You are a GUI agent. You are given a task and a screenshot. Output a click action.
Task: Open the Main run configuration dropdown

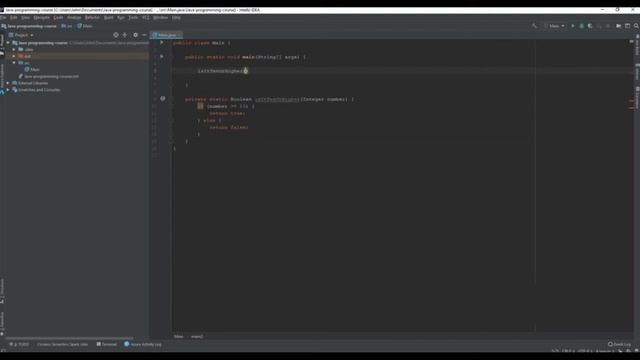point(554,26)
